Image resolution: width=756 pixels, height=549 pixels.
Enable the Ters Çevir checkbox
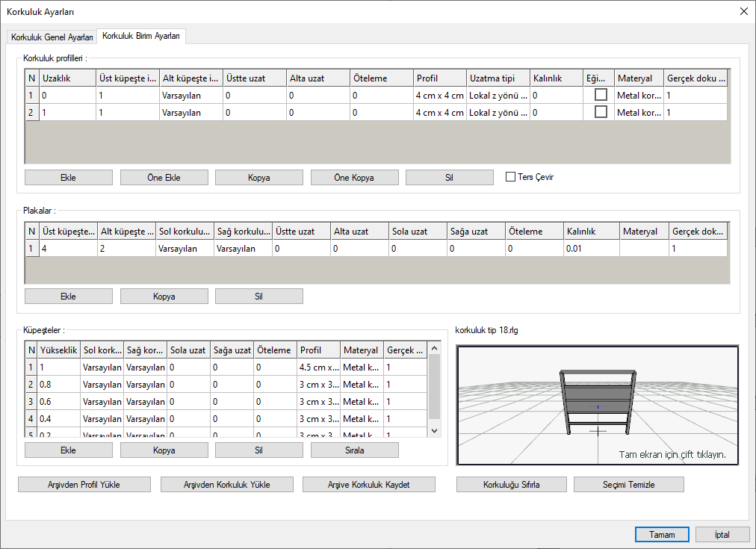511,177
